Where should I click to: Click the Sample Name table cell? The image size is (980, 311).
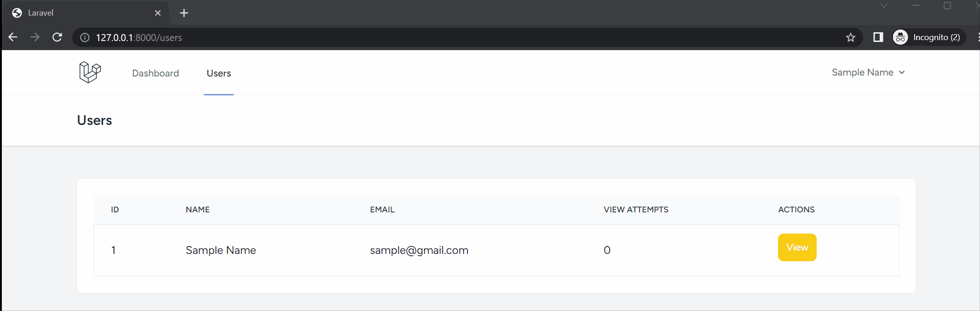[221, 250]
